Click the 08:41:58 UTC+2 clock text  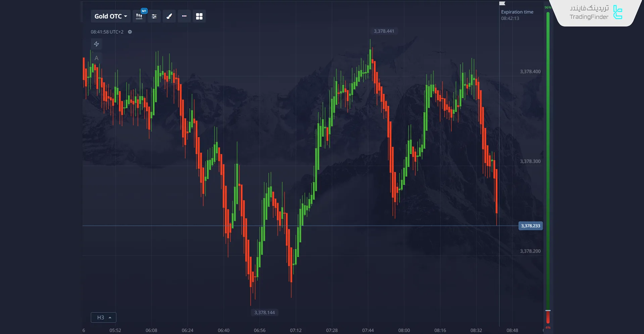107,32
